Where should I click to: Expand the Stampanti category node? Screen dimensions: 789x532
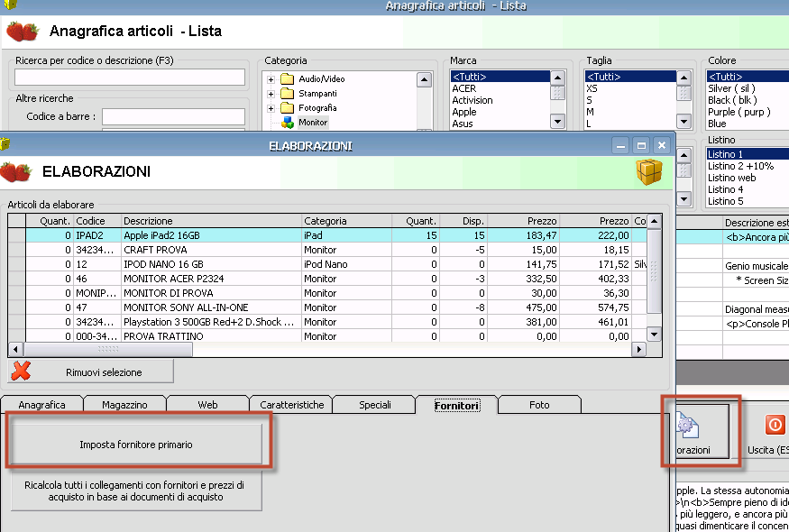(x=271, y=94)
